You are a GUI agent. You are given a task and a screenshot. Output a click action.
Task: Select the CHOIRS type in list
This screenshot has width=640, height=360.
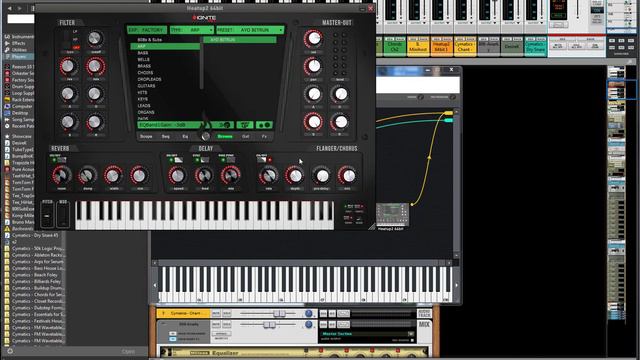pyautogui.click(x=145, y=73)
